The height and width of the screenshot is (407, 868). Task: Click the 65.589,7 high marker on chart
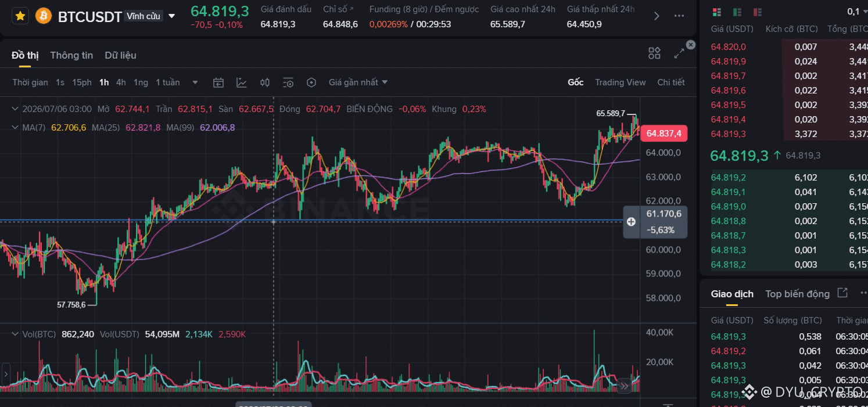(x=611, y=113)
